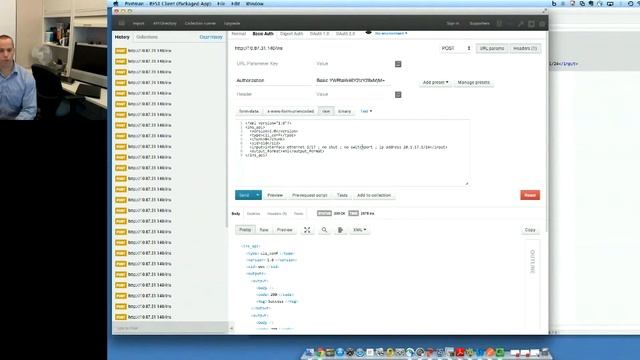The height and width of the screenshot is (360, 640).
Task: Click the line-wrap icon next to the search icon
Action: click(x=340, y=230)
